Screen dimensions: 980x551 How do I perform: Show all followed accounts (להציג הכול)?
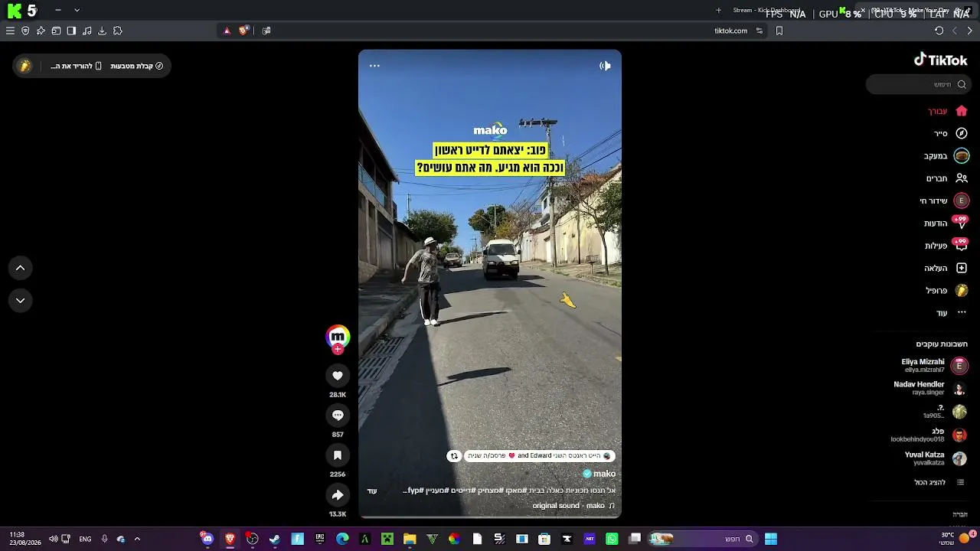(939, 483)
